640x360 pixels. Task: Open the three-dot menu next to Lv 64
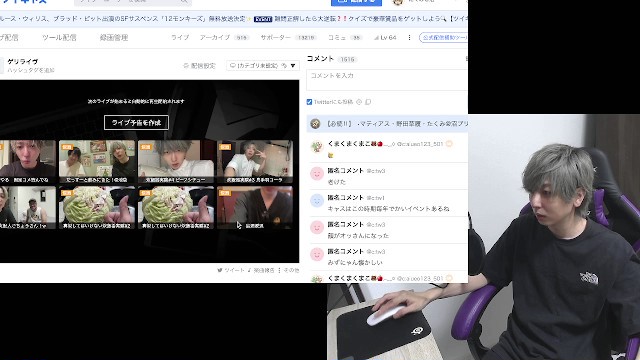coord(409,38)
